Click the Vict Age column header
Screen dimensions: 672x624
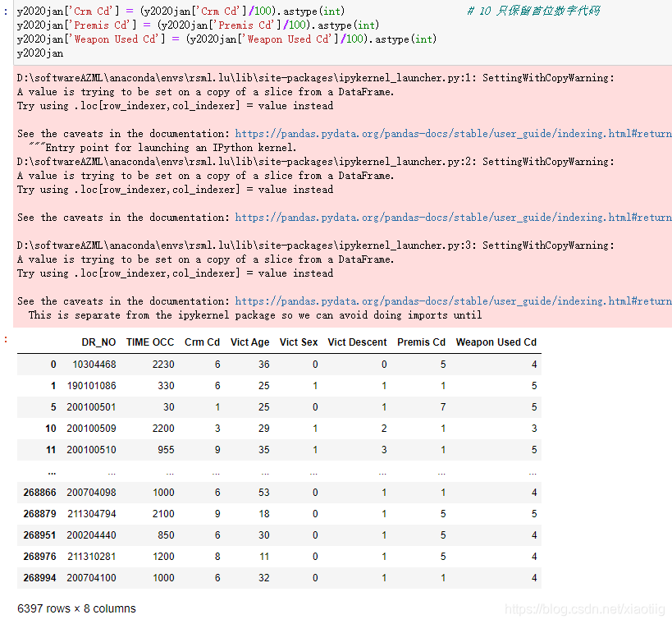click(x=250, y=342)
